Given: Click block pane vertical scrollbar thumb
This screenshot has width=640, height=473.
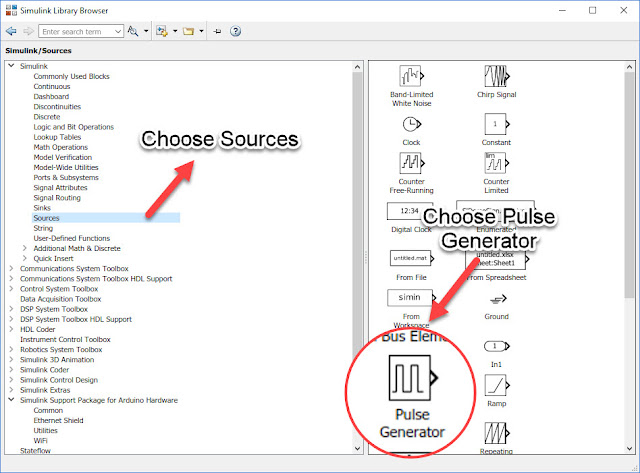Looking at the screenshot, I should [x=629, y=185].
